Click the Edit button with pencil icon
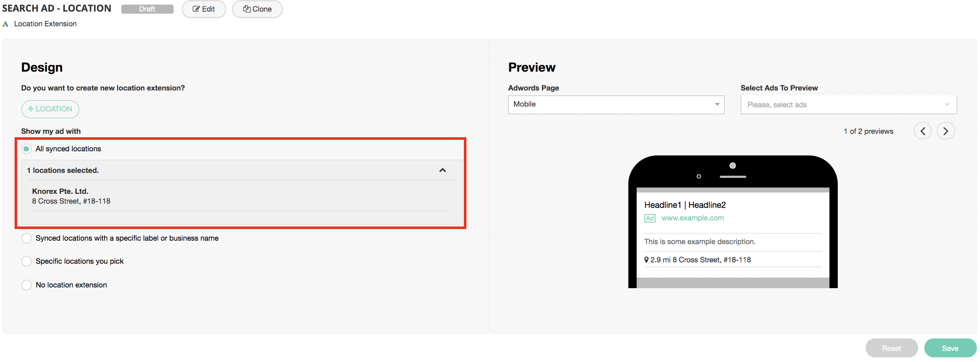Screen dimensions: 980x362 204,9
